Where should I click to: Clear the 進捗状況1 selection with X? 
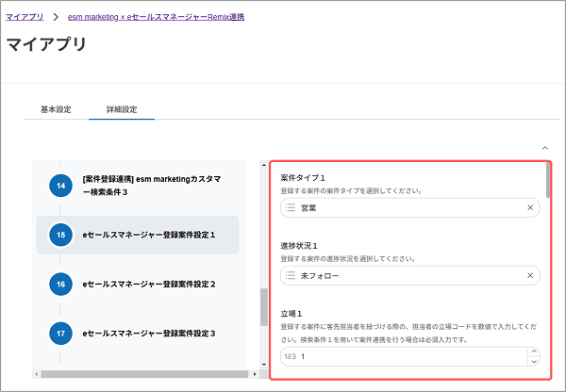click(529, 276)
